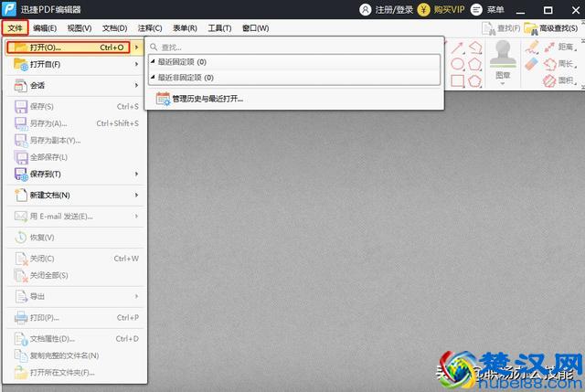Image resolution: width=585 pixels, height=392 pixels.
Task: Open the 图章 stamp dropdown arrow
Action: pos(503,83)
